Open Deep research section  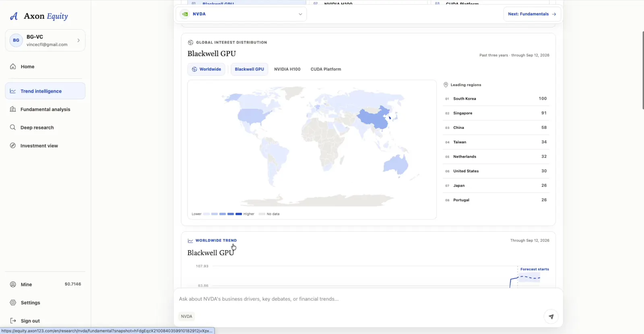(x=45, y=127)
